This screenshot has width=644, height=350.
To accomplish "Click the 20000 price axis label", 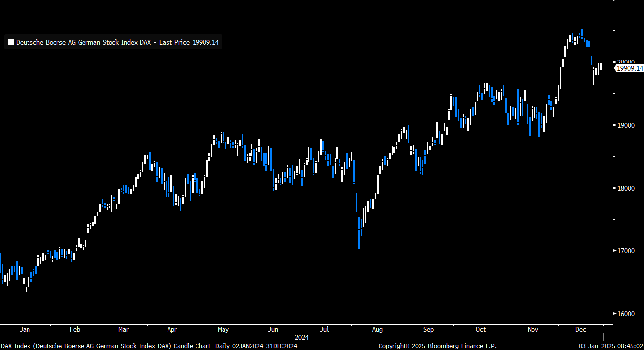I will (625, 62).
